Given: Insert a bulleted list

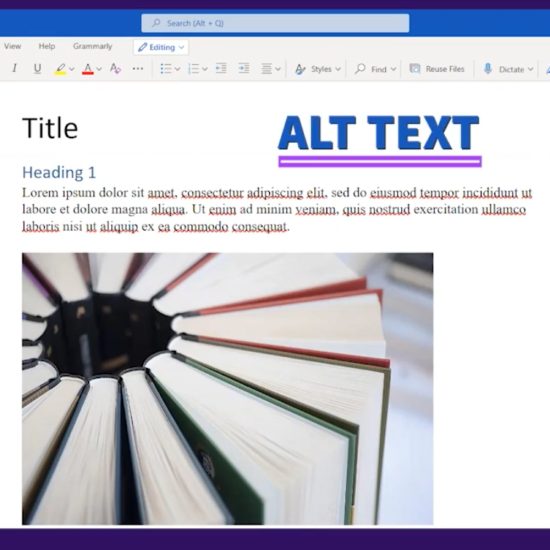Looking at the screenshot, I should click(x=166, y=69).
